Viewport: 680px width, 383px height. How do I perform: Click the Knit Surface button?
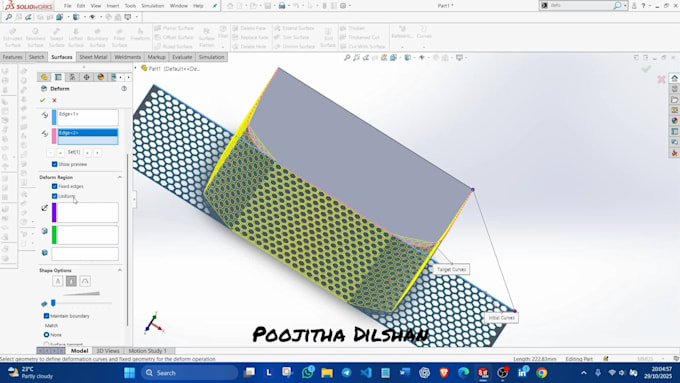pyautogui.click(x=328, y=37)
